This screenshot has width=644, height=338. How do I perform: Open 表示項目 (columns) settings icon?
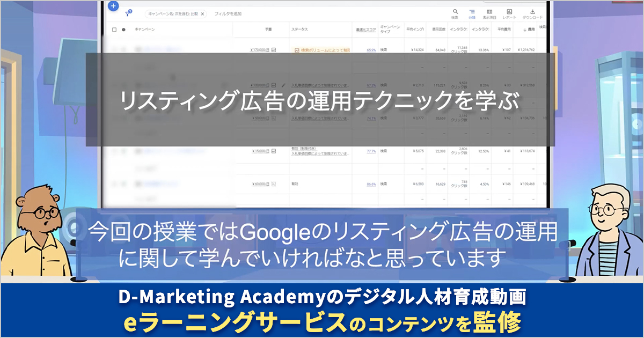(x=489, y=11)
